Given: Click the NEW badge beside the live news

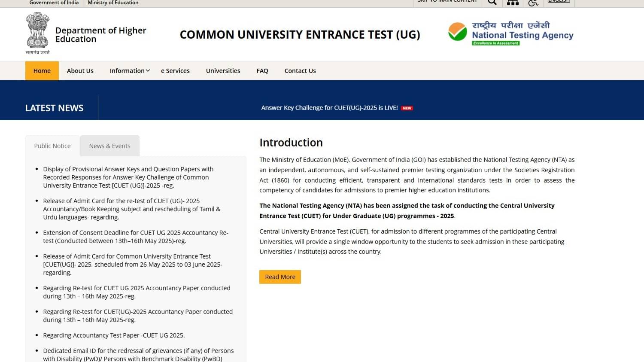Looking at the screenshot, I should (406, 108).
